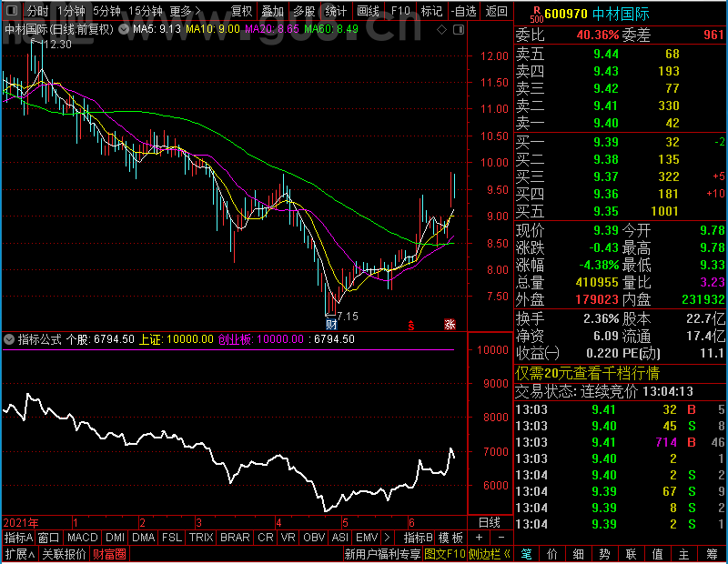Select the MACD indicator
Viewport: 728px width, 564px height.
(x=82, y=538)
